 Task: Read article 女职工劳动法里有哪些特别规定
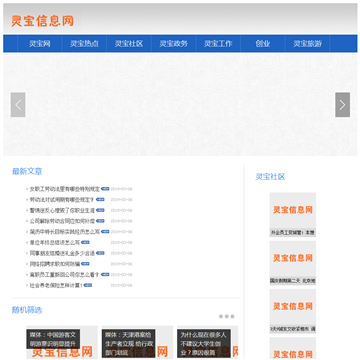(x=65, y=189)
